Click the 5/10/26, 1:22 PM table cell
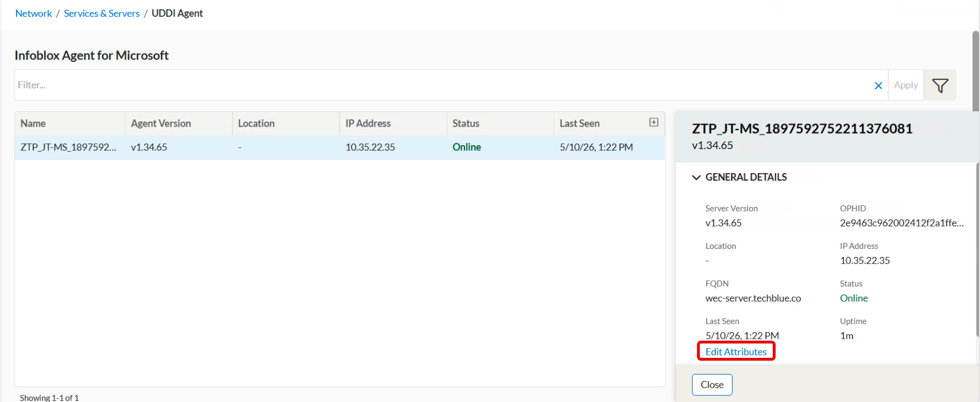 click(596, 147)
